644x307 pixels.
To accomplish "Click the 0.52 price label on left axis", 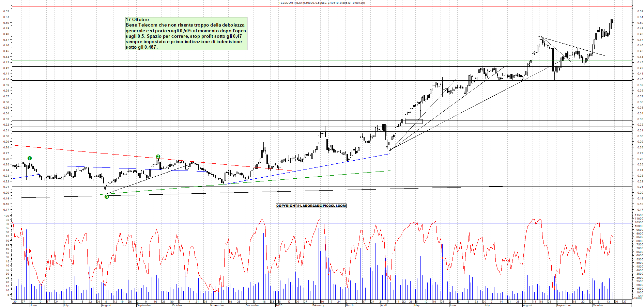I will [6, 11].
